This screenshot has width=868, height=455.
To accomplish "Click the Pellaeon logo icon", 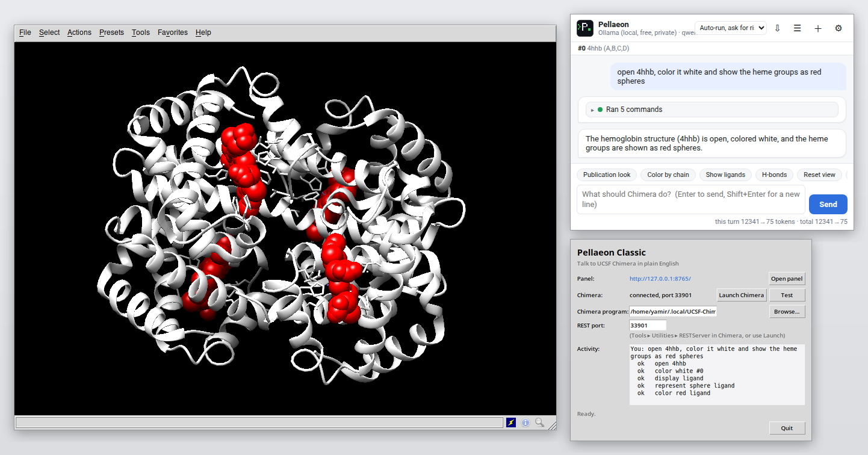I will point(585,28).
